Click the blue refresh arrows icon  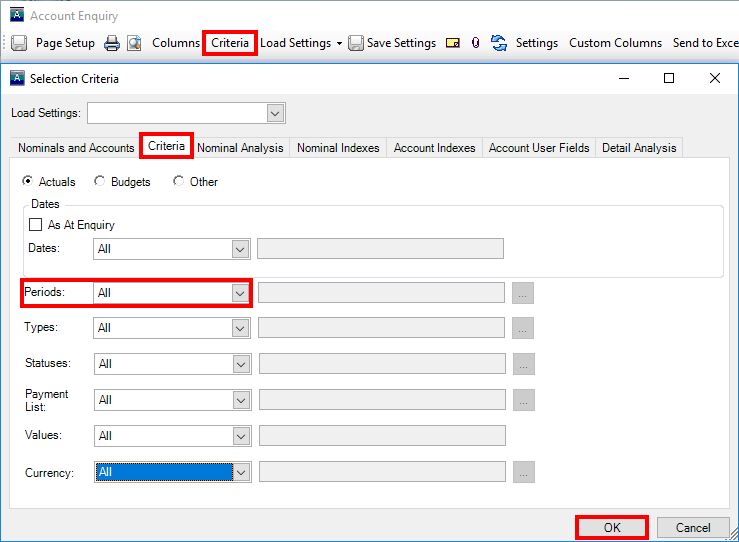point(499,43)
